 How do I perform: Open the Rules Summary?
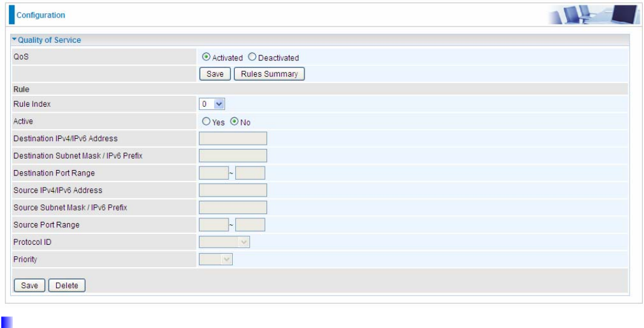pyautogui.click(x=270, y=74)
